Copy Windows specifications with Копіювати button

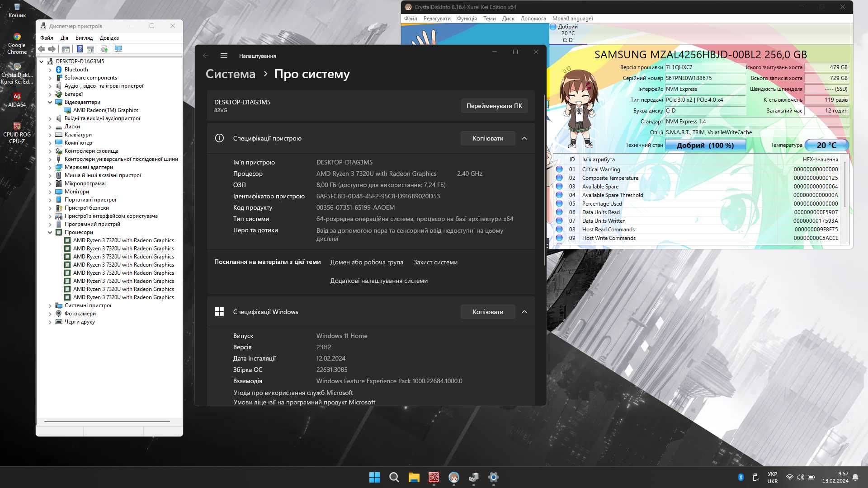(x=488, y=312)
